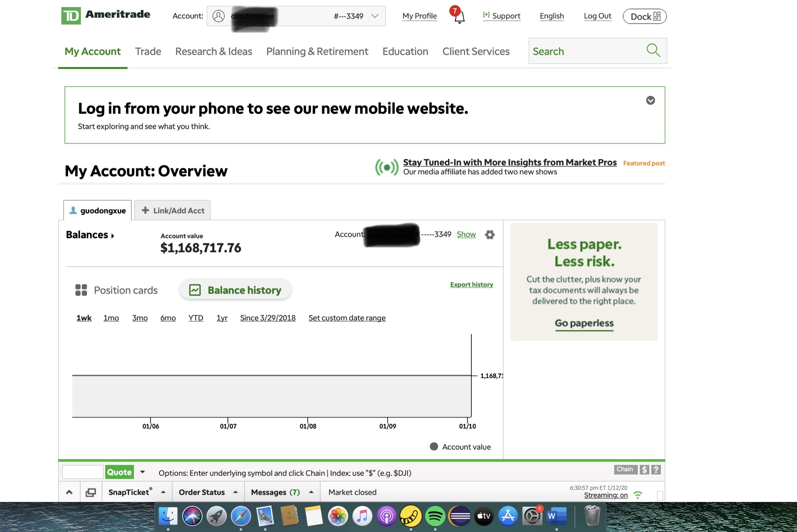Open account settings gear icon
This screenshot has width=797, height=532.
click(x=490, y=234)
